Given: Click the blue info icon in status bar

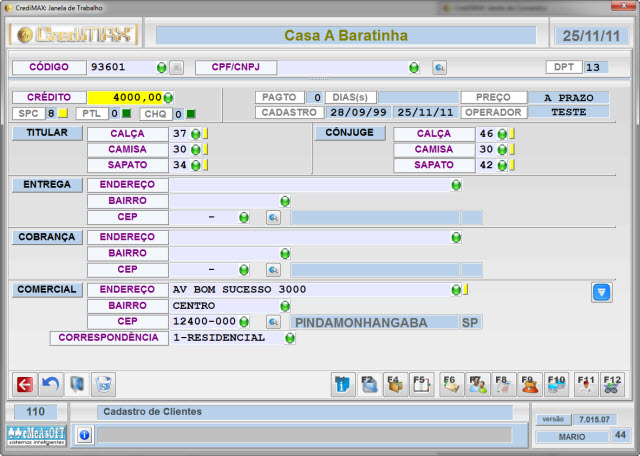Looking at the screenshot, I should (x=84, y=434).
